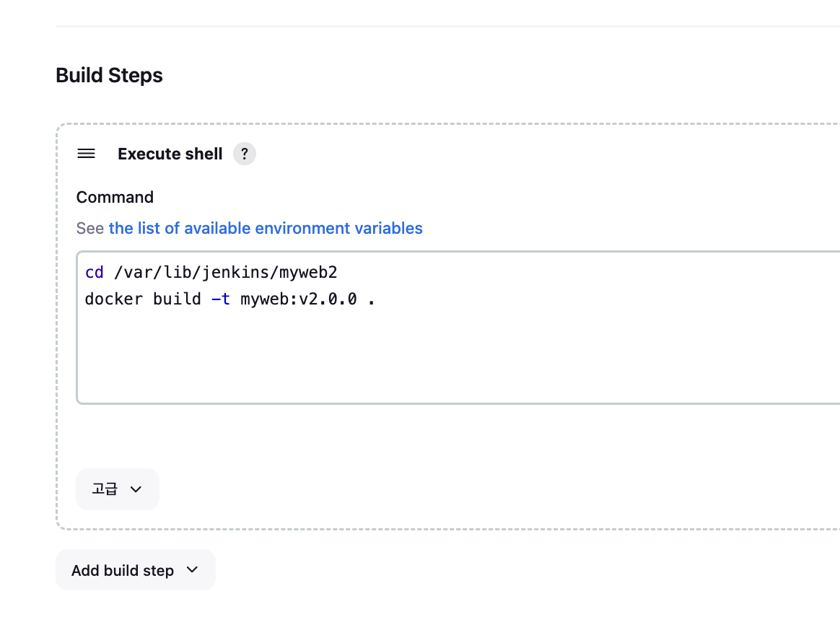Click the Build Steps section heading
Screen dimensions: 840x622
tap(109, 75)
